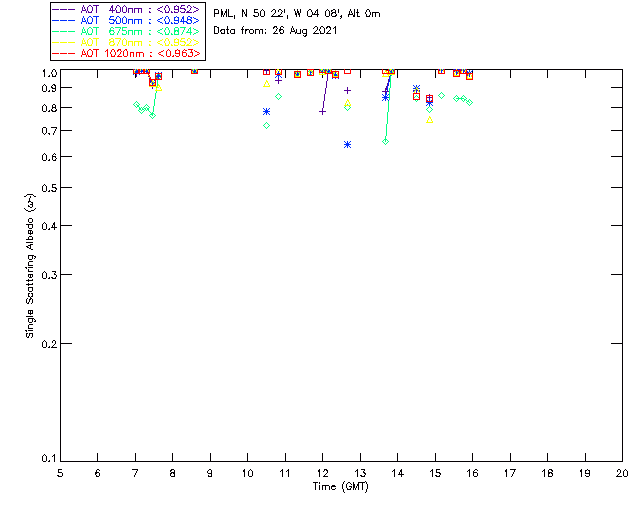Click the green dashed line sample in legend
The height and width of the screenshot is (512, 640).
64,31
